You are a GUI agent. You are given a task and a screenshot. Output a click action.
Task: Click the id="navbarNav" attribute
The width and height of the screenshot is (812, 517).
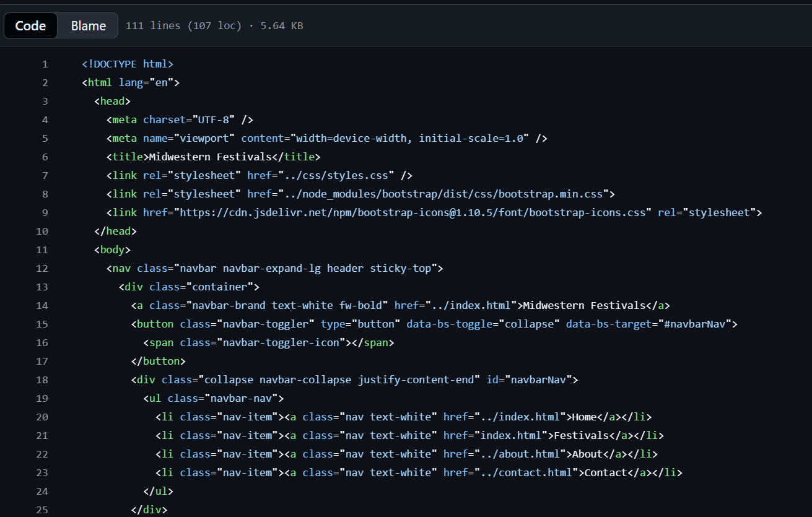pos(529,380)
